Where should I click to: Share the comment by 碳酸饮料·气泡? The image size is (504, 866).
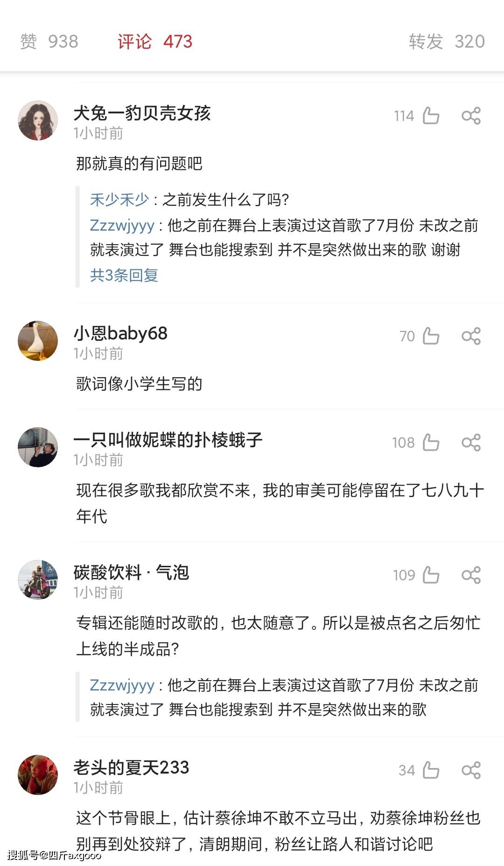coord(471,575)
